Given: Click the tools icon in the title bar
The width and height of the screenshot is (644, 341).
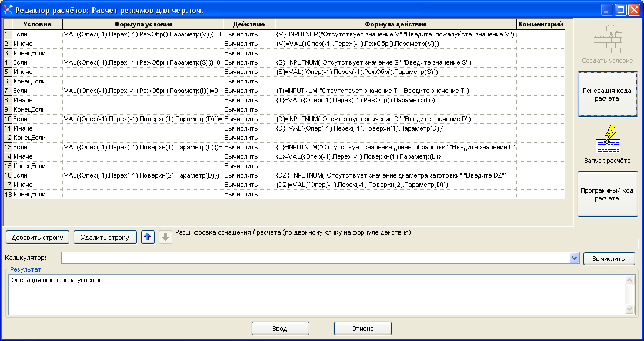Looking at the screenshot, I should [x=8, y=9].
